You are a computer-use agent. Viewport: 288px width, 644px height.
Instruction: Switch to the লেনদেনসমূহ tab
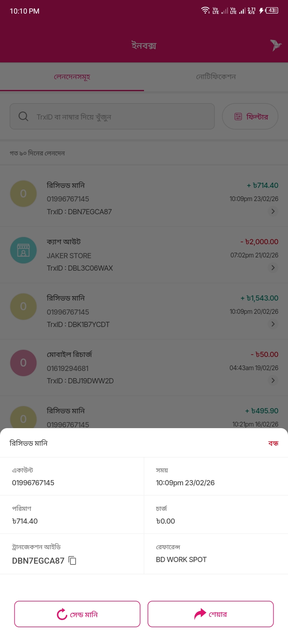(72, 77)
